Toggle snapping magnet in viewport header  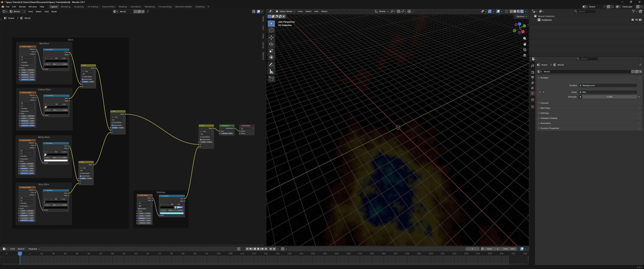click(398, 12)
